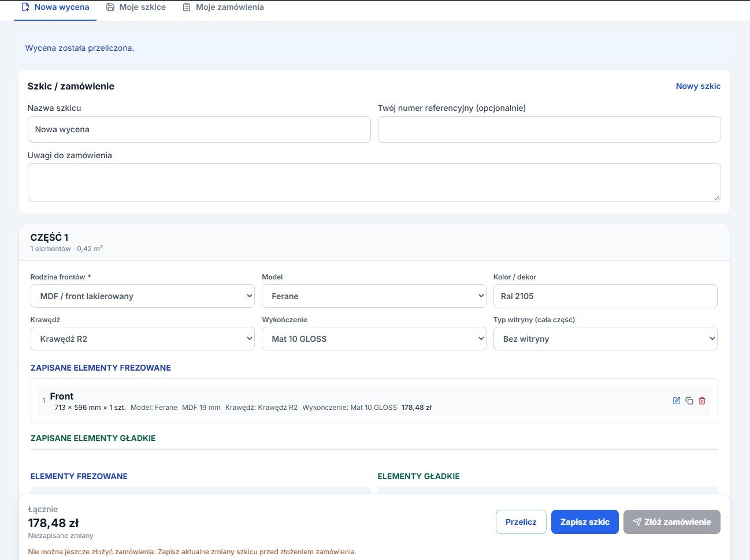Click the Moje szkice save icon
This screenshot has height=560, width=750.
tap(110, 8)
